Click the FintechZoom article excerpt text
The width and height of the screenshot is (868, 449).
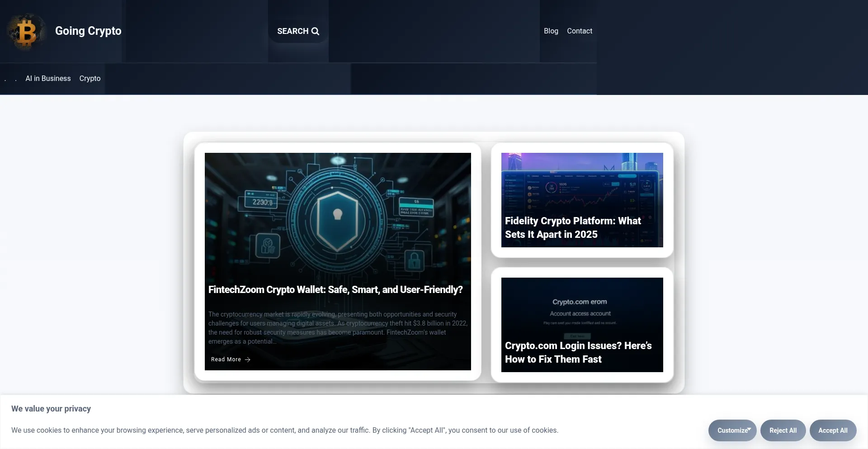[338, 328]
